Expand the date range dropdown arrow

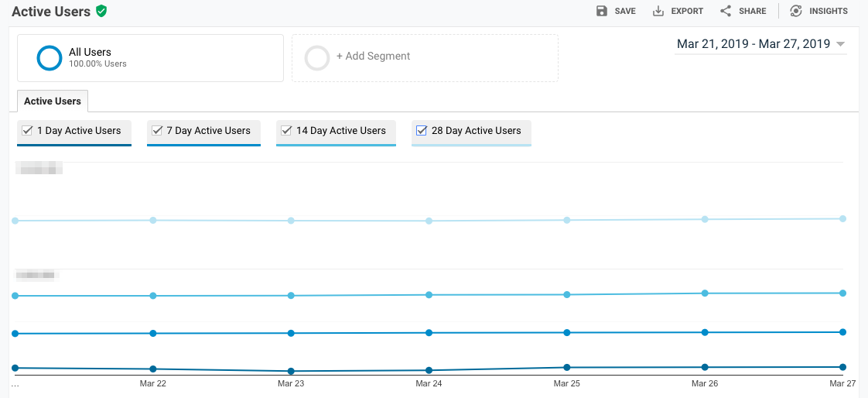[840, 44]
